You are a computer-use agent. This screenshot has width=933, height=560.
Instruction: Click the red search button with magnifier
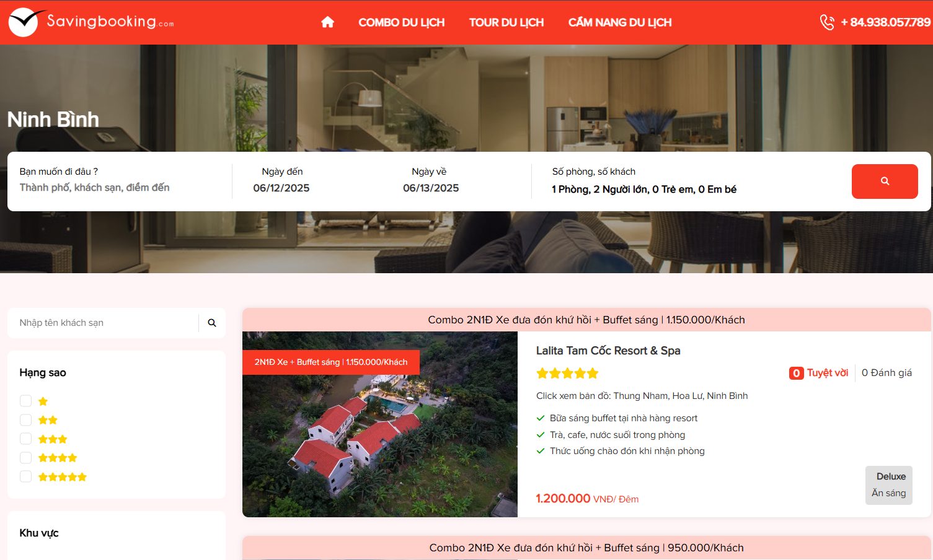885,182
